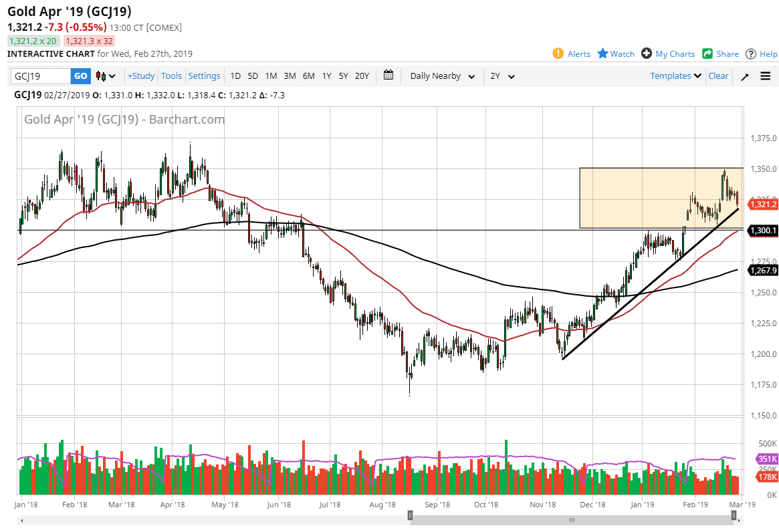Click the Share link text
Screen dimensions: 779x532
[728, 53]
